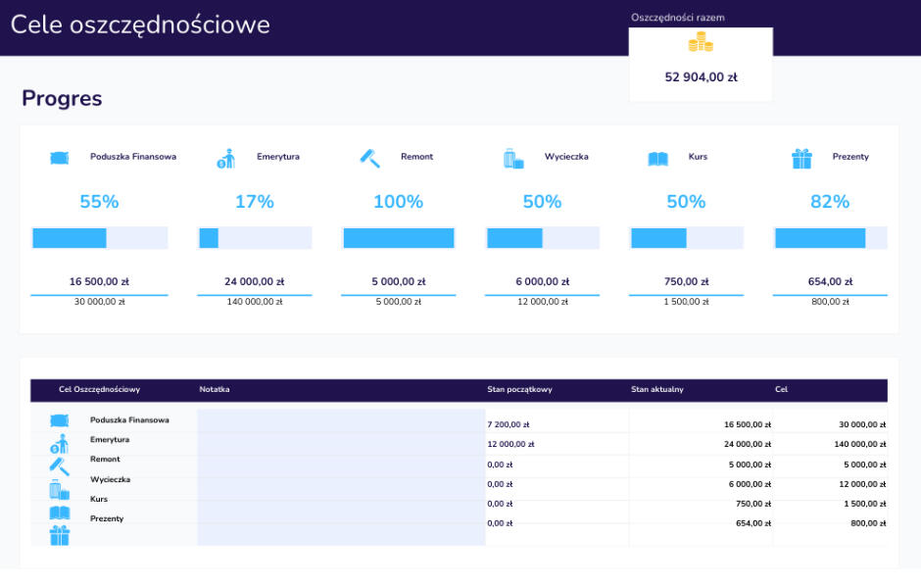Click the Poduszka Finansowa 55% progress bar
The height and width of the screenshot is (588, 921).
point(99,238)
